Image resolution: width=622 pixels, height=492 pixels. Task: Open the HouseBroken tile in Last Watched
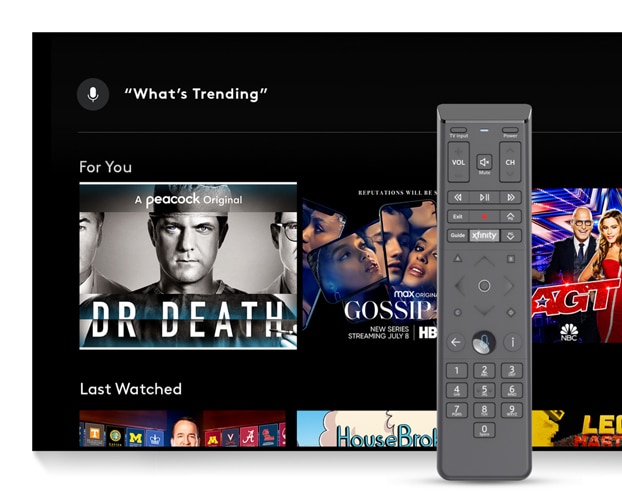pos(367,429)
